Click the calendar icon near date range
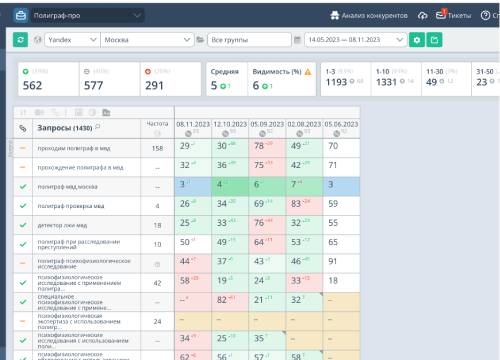The height and width of the screenshot is (360, 500). (297, 40)
